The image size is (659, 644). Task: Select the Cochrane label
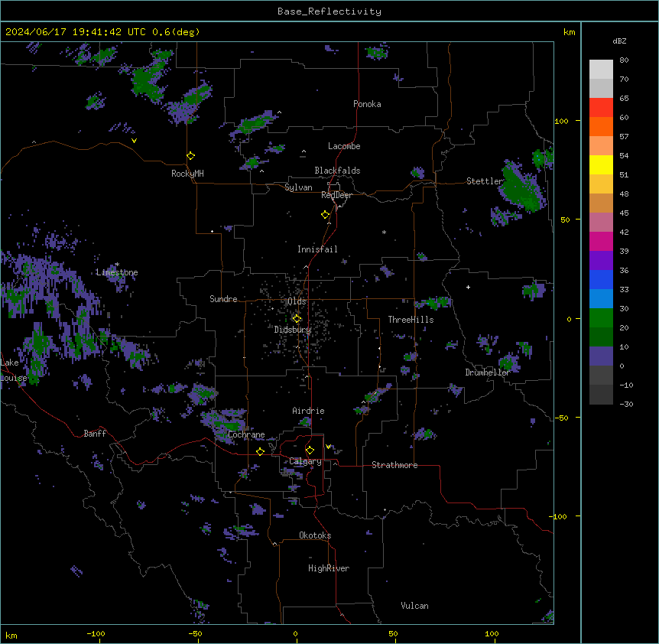click(x=246, y=434)
